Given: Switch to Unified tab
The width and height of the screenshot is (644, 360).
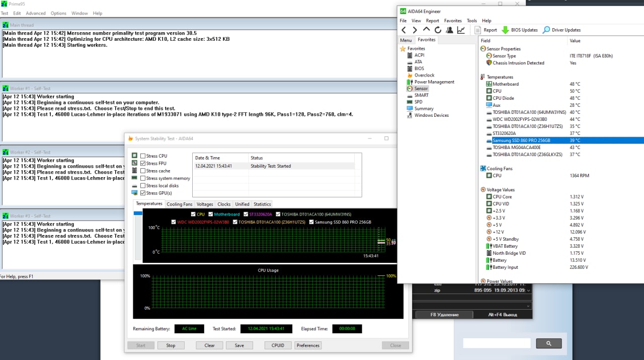Looking at the screenshot, I should 242,204.
